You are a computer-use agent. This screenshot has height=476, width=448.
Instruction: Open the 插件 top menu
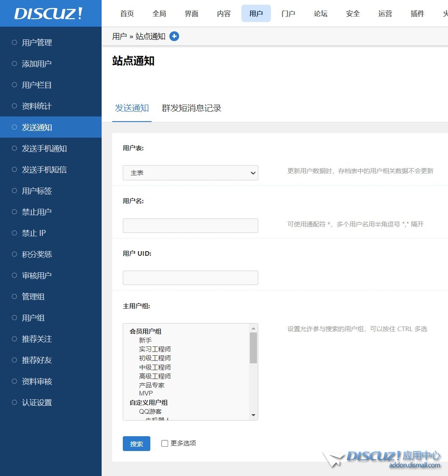(x=418, y=14)
